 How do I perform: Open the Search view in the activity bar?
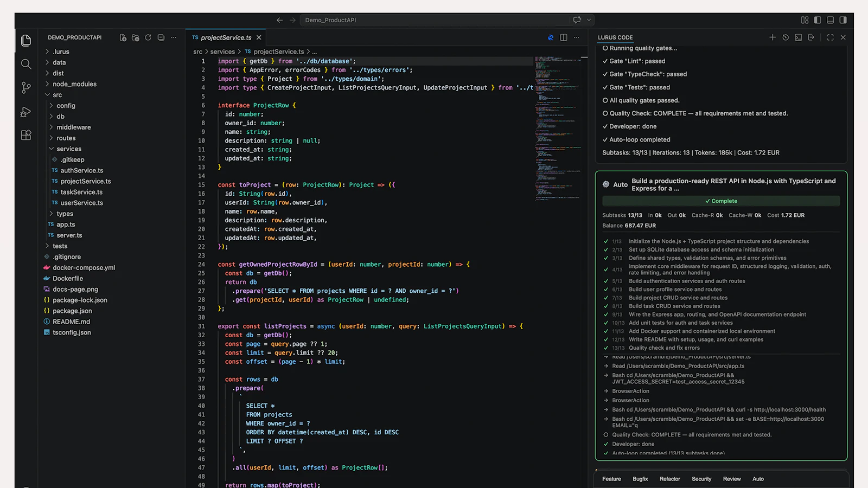point(26,64)
